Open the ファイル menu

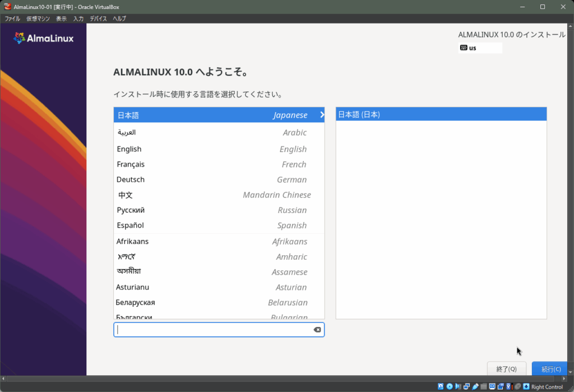12,19
